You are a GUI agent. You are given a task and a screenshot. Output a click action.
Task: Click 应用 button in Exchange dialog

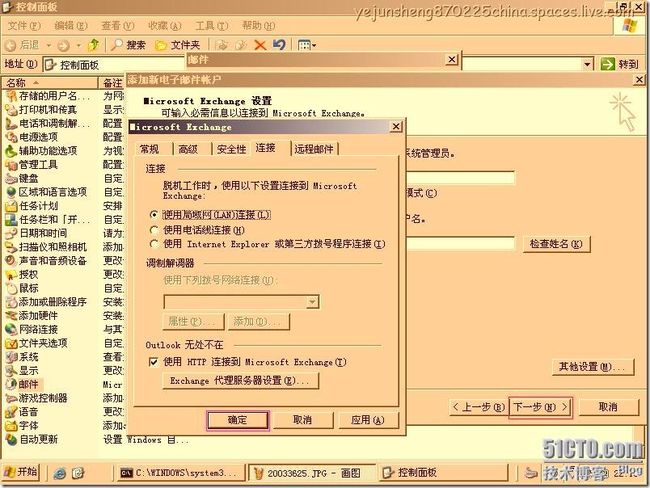(368, 420)
